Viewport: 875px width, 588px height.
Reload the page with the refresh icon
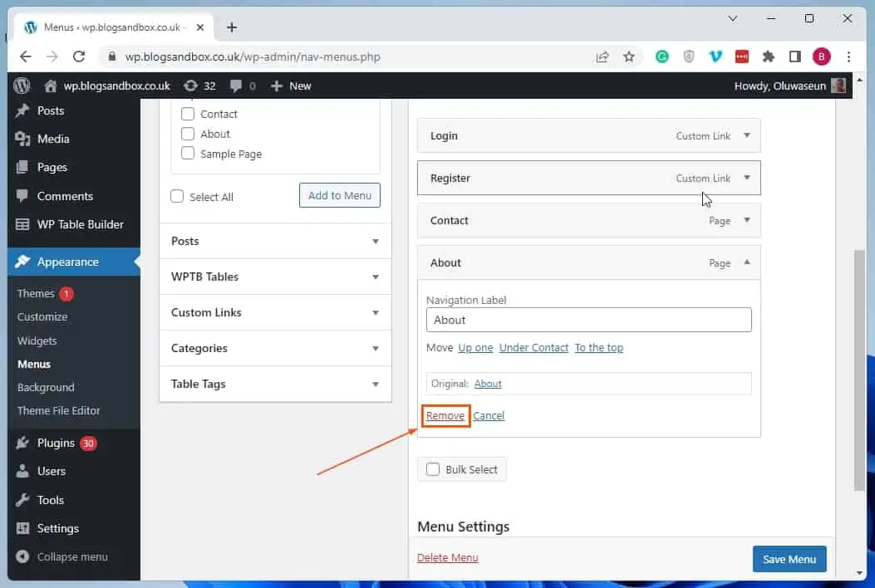[79, 56]
